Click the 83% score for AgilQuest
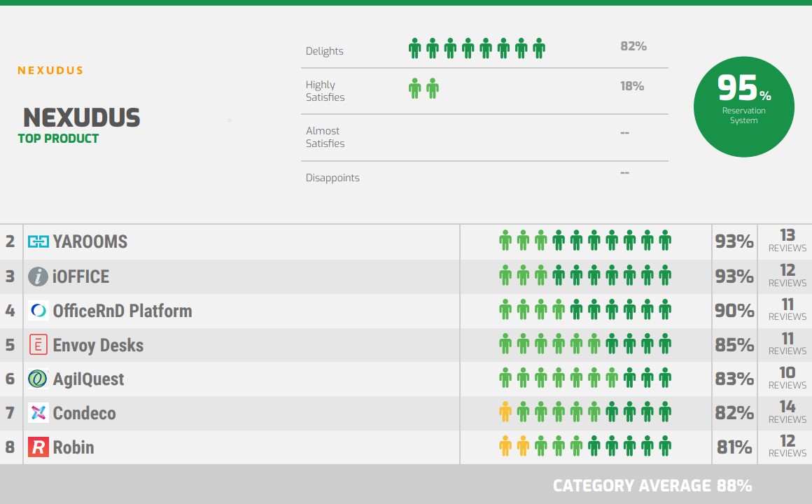The height and width of the screenshot is (504, 812). tap(734, 379)
